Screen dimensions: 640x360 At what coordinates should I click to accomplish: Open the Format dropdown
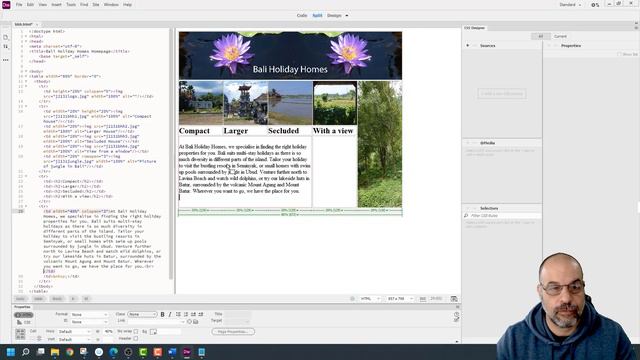click(89, 315)
